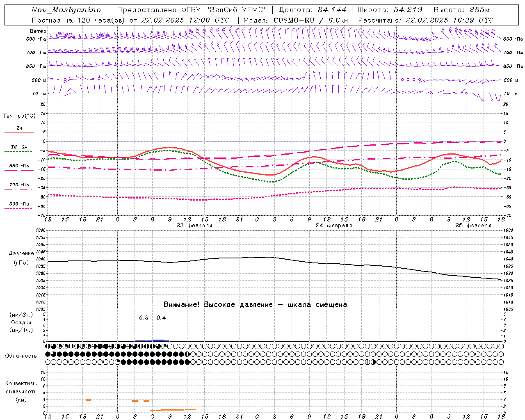Click the 24 февраля date label

point(333,226)
